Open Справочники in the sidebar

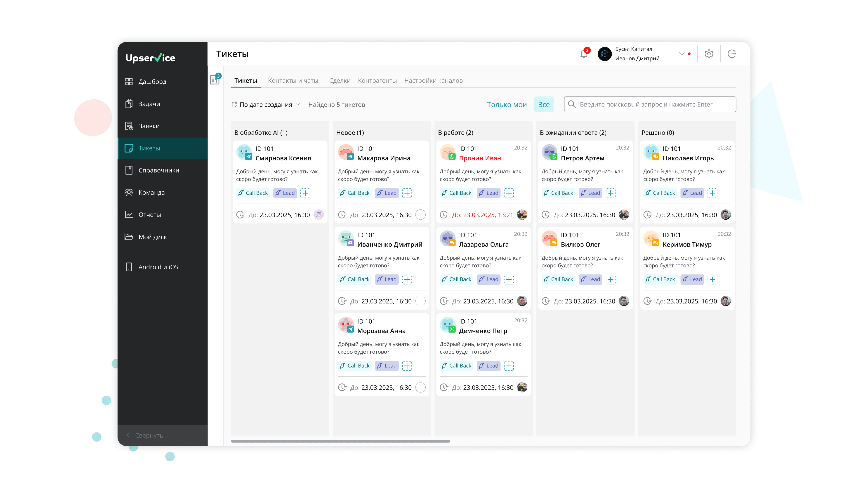[x=163, y=170]
